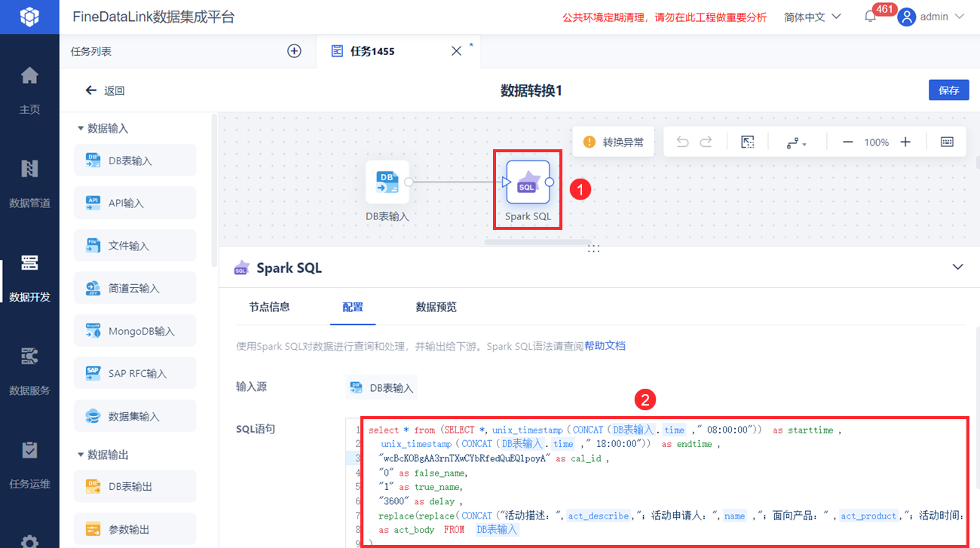Open the 帮助文档 link

[x=605, y=346]
